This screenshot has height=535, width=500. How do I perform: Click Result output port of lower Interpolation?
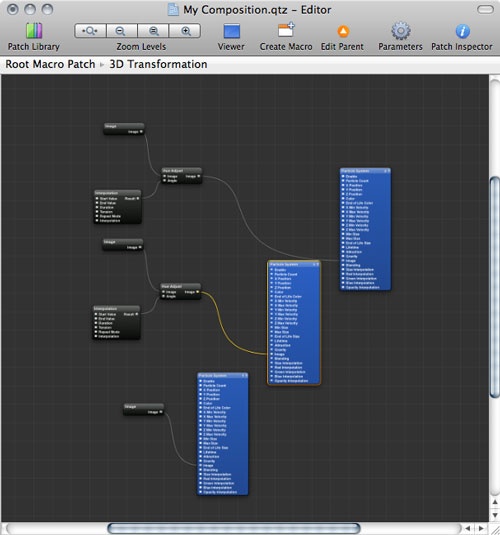tap(137, 314)
